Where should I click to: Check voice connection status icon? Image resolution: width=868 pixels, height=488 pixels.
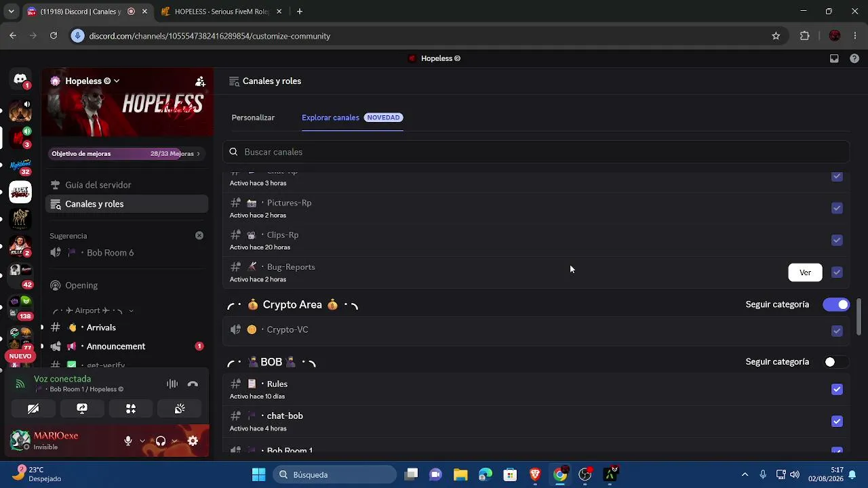click(x=20, y=384)
